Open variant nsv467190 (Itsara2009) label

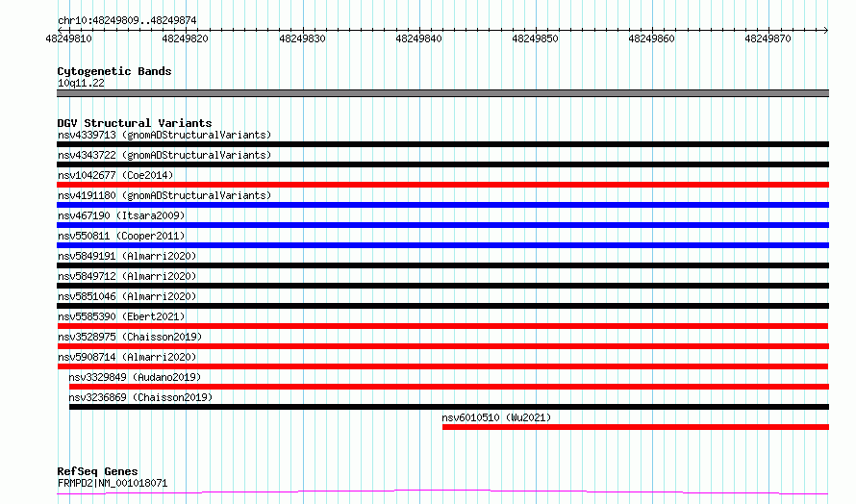click(121, 215)
